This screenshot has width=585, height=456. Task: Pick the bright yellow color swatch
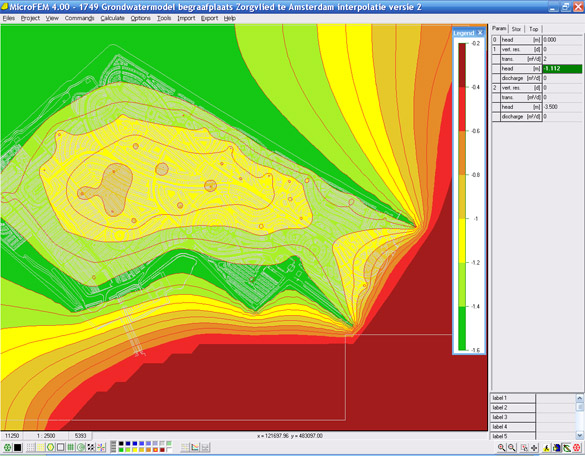pos(134,450)
